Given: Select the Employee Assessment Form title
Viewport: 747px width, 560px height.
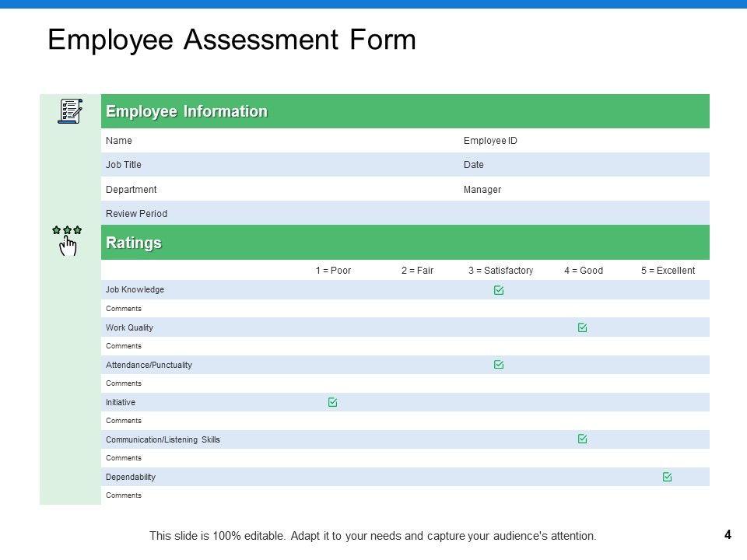Looking at the screenshot, I should [232, 40].
